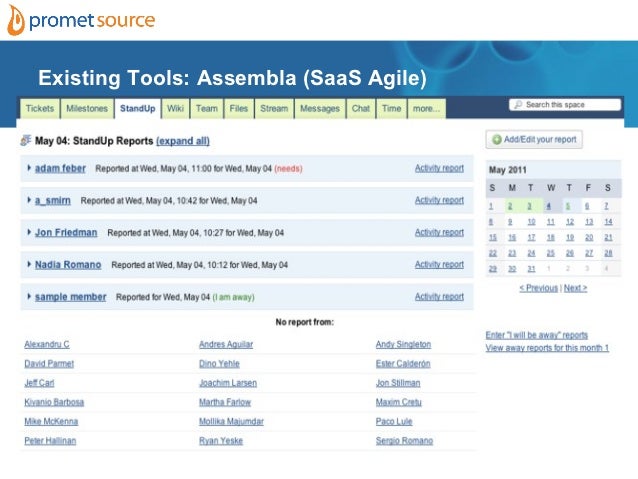Select May 31 in the calendar
Image resolution: width=638 pixels, height=479 pixels.
531,269
